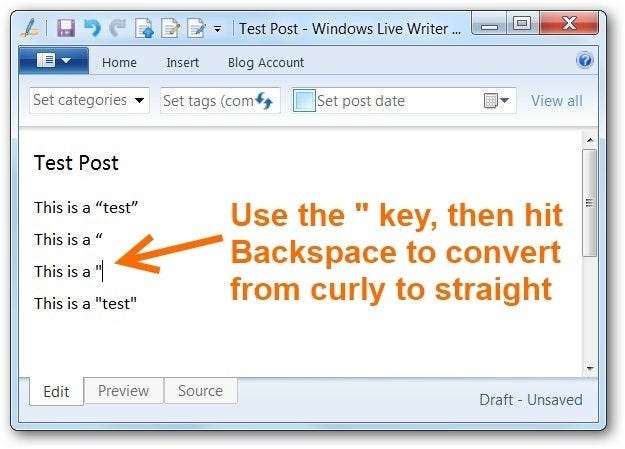Click the last line with straight-quoted "test"
The image size is (625, 449).
[85, 303]
